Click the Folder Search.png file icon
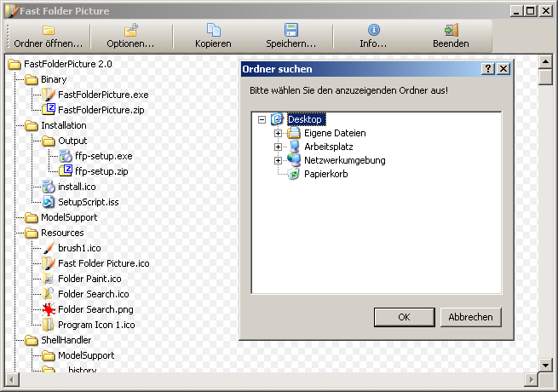The height and width of the screenshot is (392, 558). (49, 309)
